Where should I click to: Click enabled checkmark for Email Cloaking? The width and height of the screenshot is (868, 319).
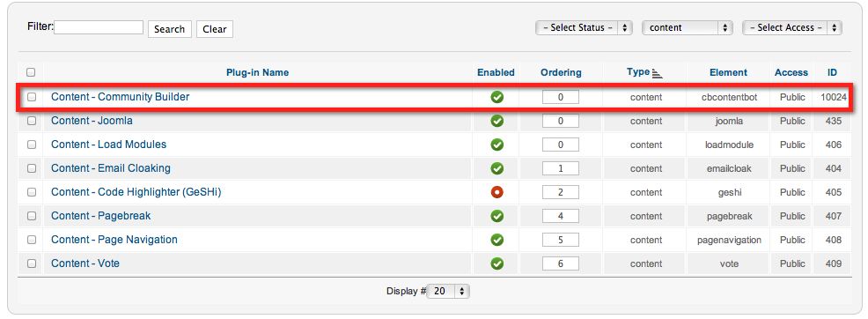click(497, 168)
